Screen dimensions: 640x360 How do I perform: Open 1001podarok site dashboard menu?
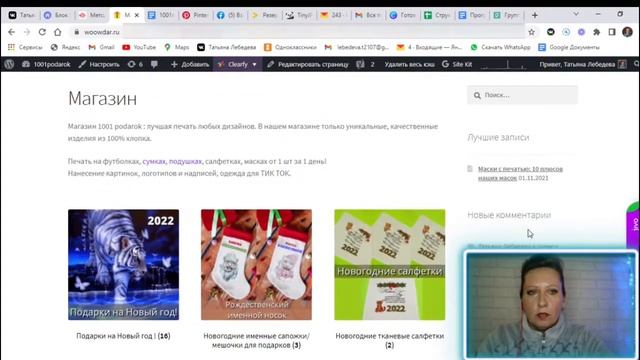(46, 64)
